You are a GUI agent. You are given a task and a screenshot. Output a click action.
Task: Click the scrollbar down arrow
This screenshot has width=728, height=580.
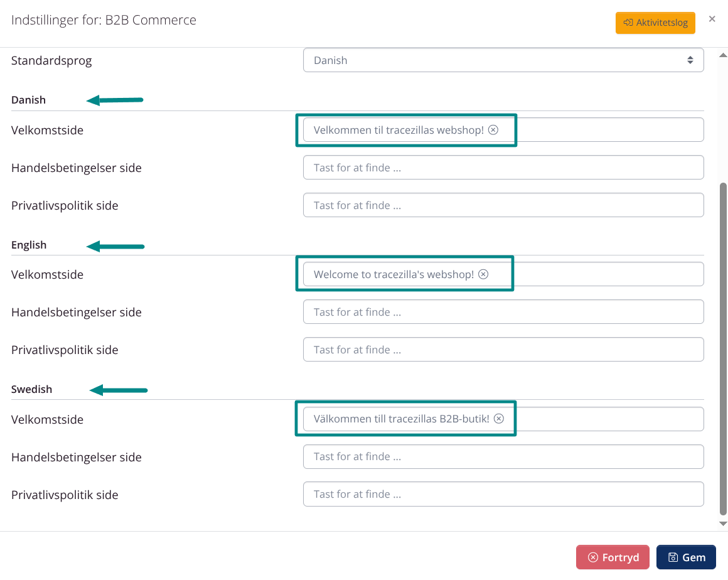tap(722, 524)
